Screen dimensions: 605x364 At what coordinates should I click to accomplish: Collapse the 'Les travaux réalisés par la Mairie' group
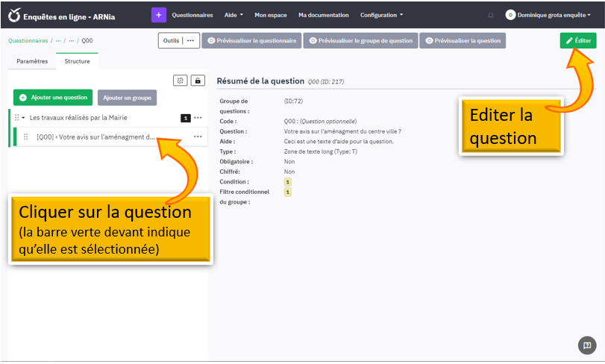pyautogui.click(x=24, y=118)
